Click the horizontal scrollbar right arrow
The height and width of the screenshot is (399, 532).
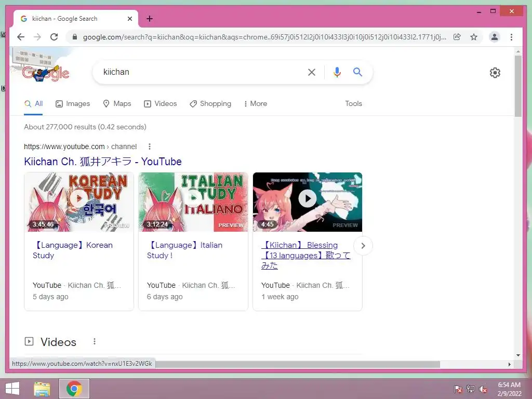pos(509,364)
